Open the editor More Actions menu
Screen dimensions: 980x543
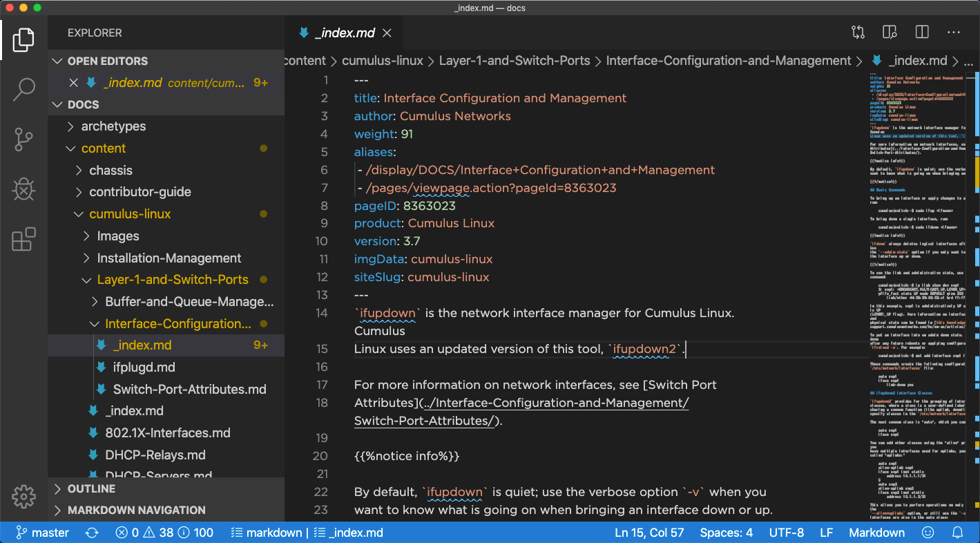[954, 32]
